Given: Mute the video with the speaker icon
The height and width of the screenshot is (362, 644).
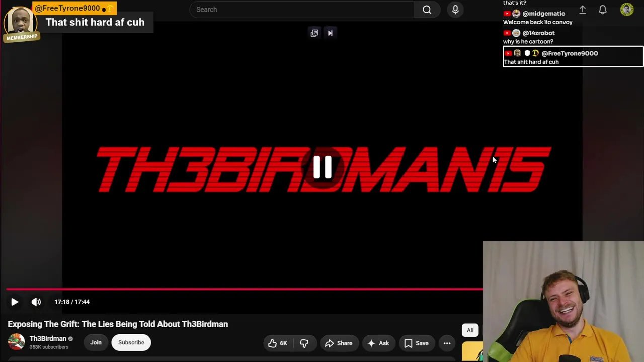Looking at the screenshot, I should [x=36, y=302].
